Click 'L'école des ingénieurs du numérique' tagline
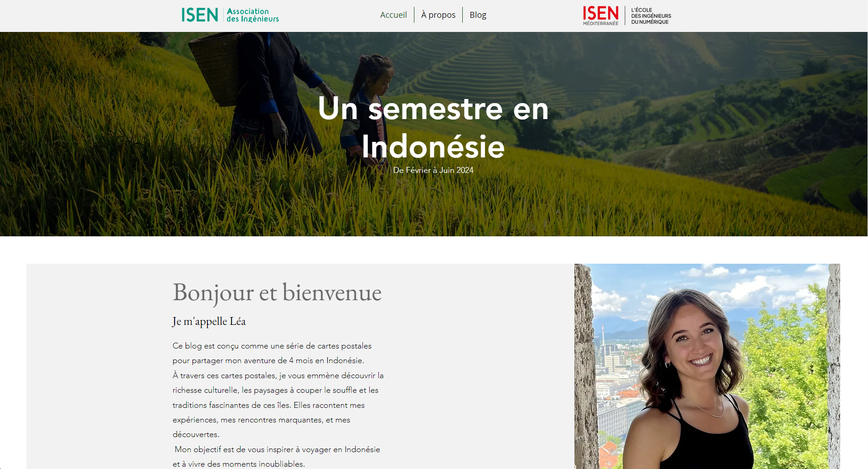 tap(651, 16)
